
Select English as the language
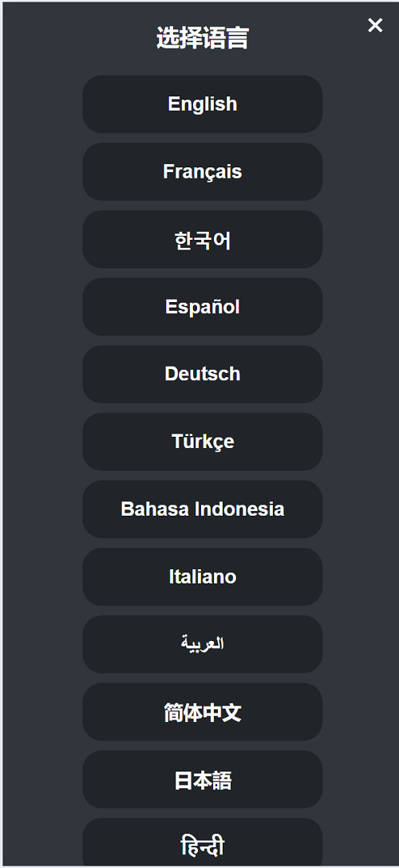coord(202,104)
